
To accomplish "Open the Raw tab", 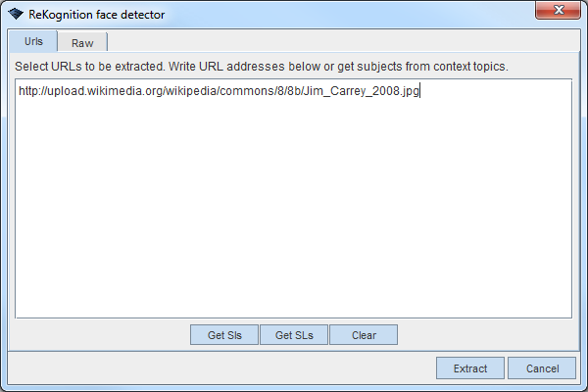I will (x=82, y=43).
